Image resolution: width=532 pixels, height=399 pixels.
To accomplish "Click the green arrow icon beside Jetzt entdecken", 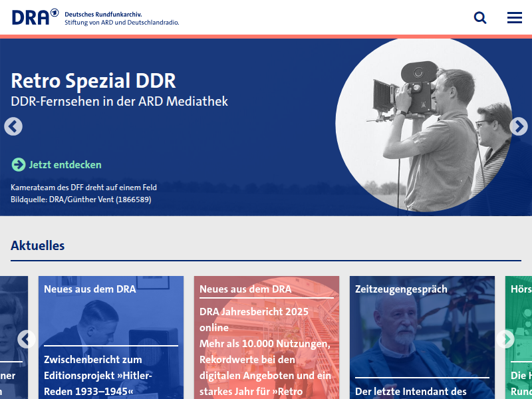I will (19, 164).
